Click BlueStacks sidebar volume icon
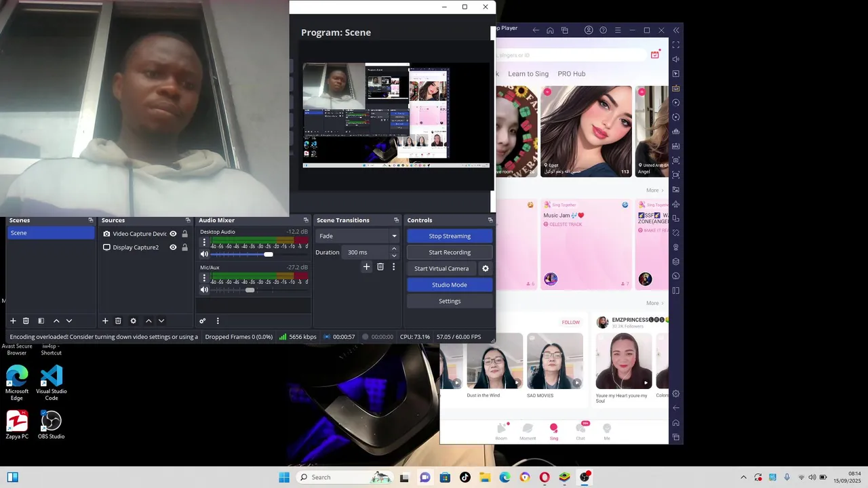Image resolution: width=868 pixels, height=488 pixels. 675,59
